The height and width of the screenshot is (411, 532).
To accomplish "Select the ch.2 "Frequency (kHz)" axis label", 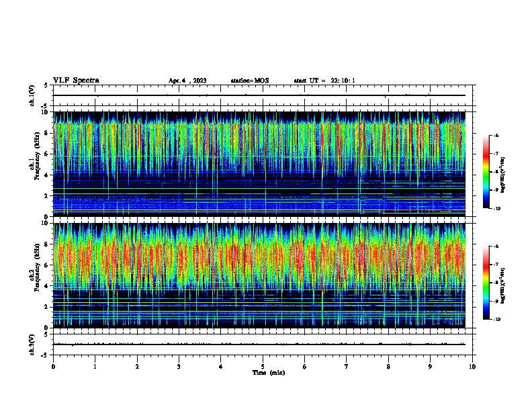I will 37,267.
